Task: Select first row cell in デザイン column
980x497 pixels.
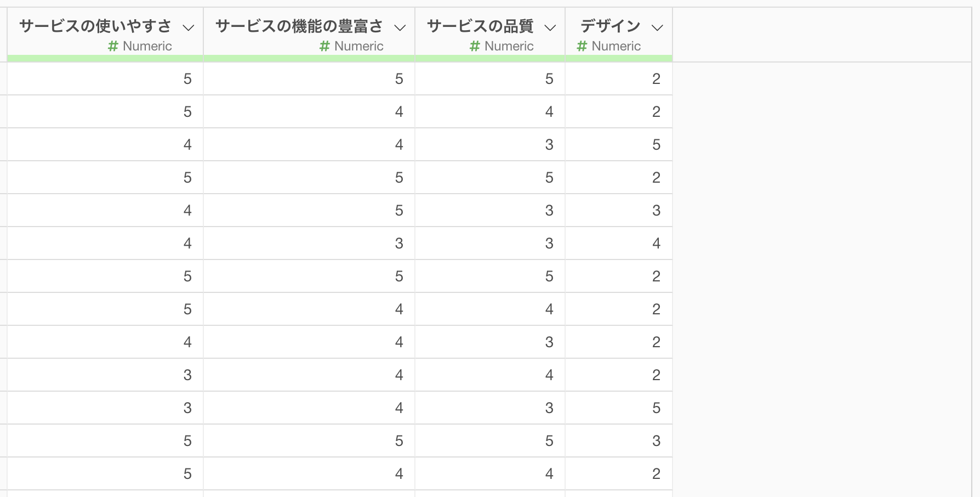Action: [x=619, y=78]
